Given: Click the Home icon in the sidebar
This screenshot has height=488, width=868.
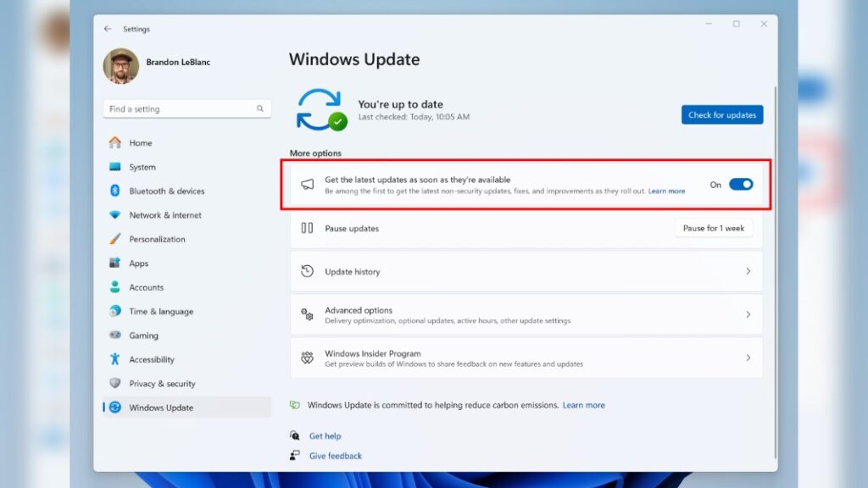Looking at the screenshot, I should tap(121, 143).
